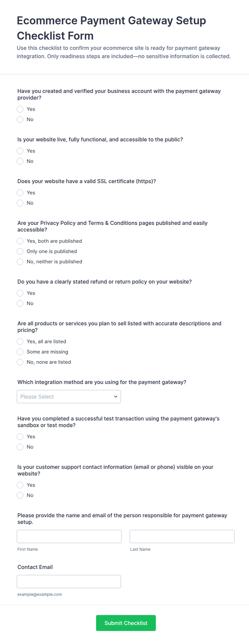Open the integration method Please Select dropdown

click(69, 397)
